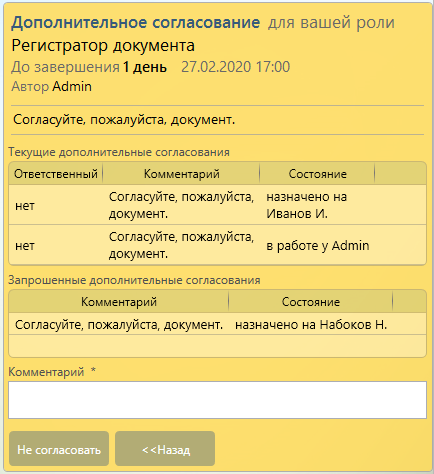Click empty row in requested approvals table
The width and height of the screenshot is (434, 474).
pos(217,346)
